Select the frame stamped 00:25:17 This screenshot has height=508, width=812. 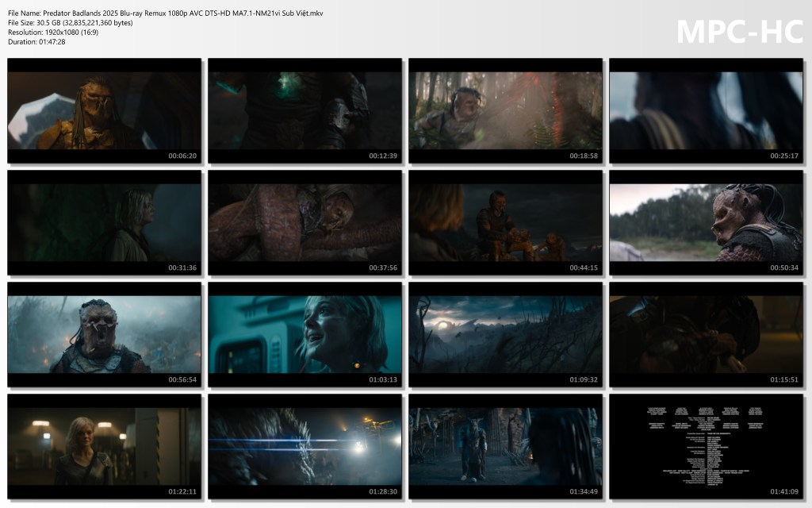pos(706,110)
